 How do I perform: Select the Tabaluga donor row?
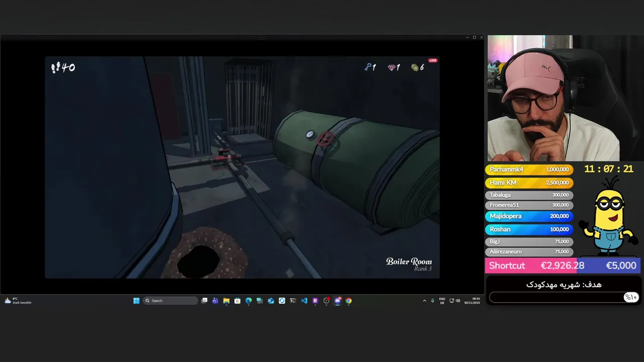tap(529, 195)
